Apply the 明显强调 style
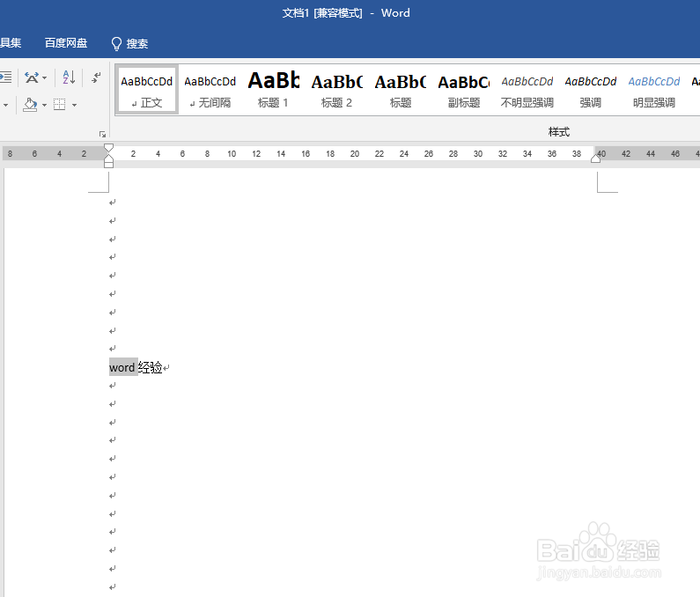The height and width of the screenshot is (597, 700). pos(654,91)
